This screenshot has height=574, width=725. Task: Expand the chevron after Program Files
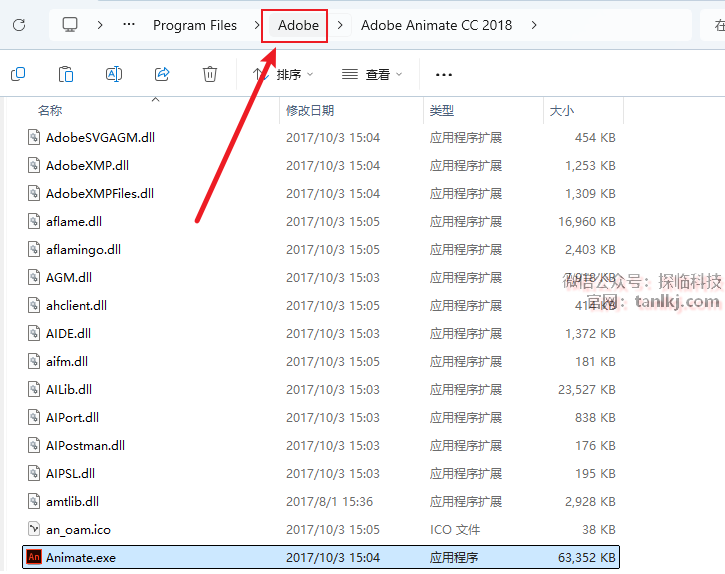(x=257, y=25)
